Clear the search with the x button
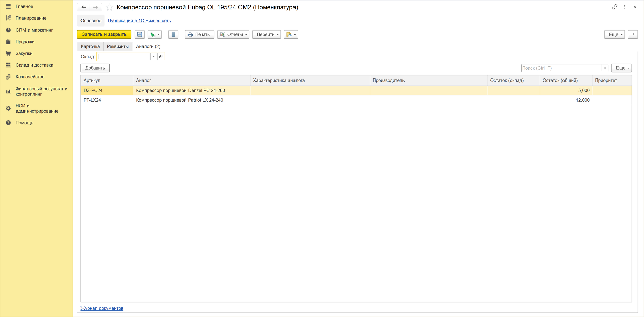This screenshot has height=317, width=644. (x=605, y=68)
